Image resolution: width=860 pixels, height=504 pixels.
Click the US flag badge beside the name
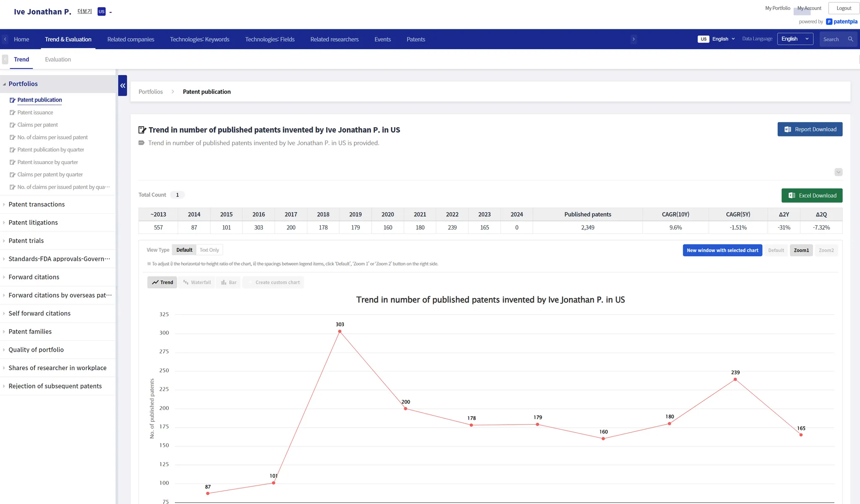pyautogui.click(x=101, y=12)
